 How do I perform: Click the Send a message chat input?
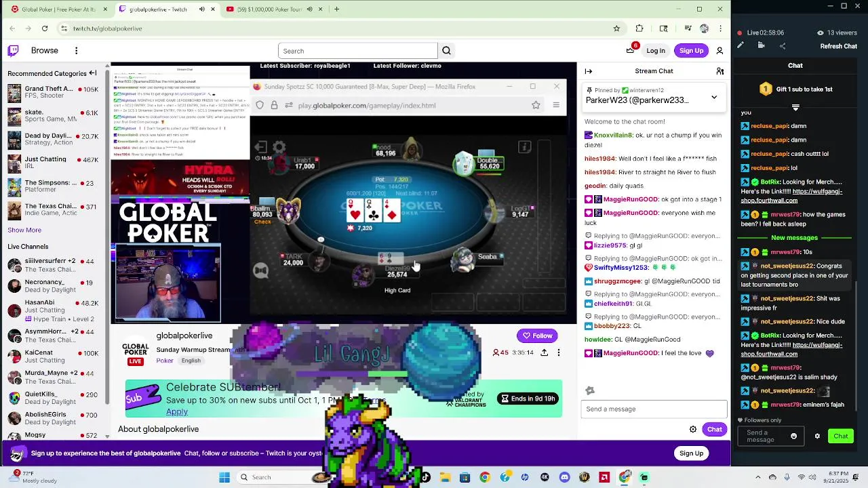(654, 409)
